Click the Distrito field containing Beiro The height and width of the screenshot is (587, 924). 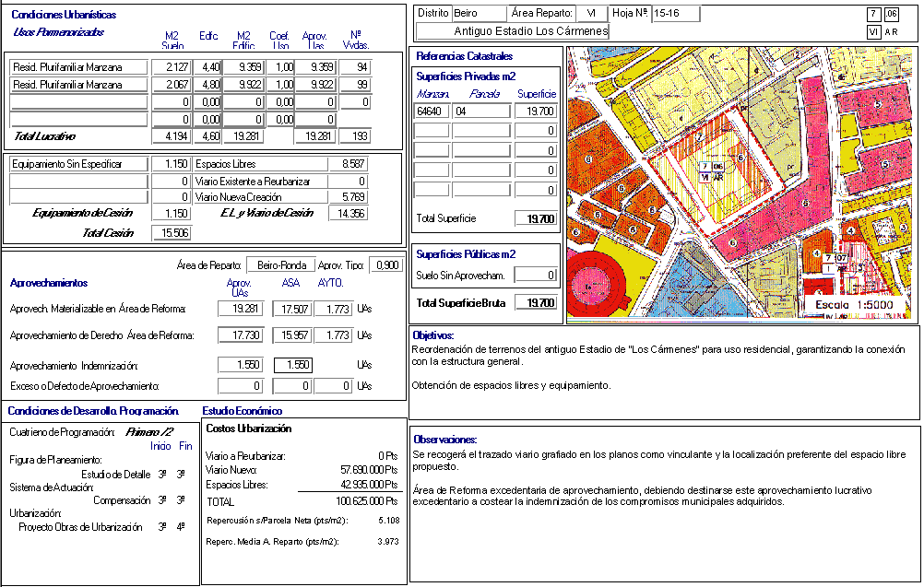click(479, 14)
